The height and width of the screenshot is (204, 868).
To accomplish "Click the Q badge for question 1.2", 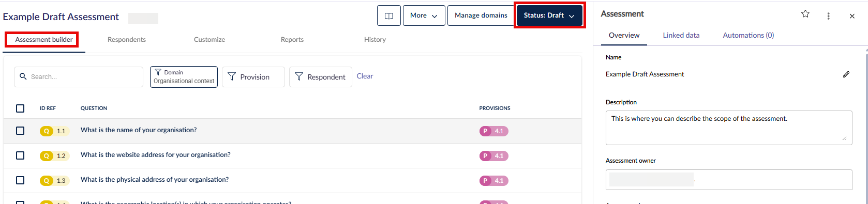I will (47, 156).
